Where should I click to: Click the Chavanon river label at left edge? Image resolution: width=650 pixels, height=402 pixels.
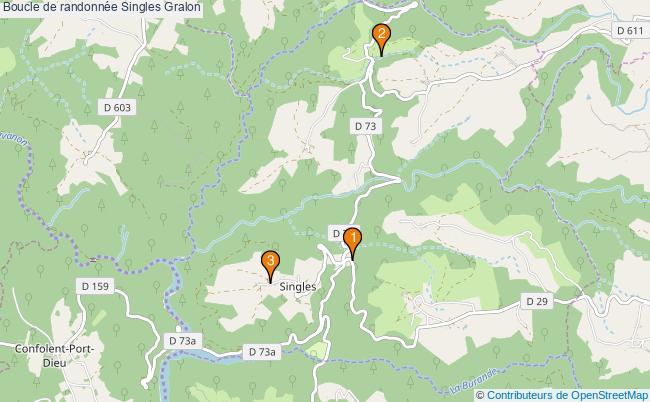(15, 138)
